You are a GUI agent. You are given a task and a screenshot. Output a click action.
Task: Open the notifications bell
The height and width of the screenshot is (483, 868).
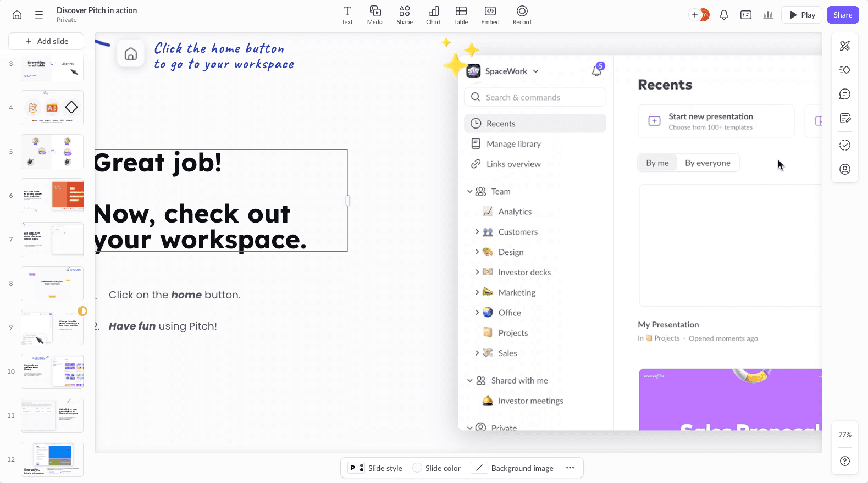(724, 15)
